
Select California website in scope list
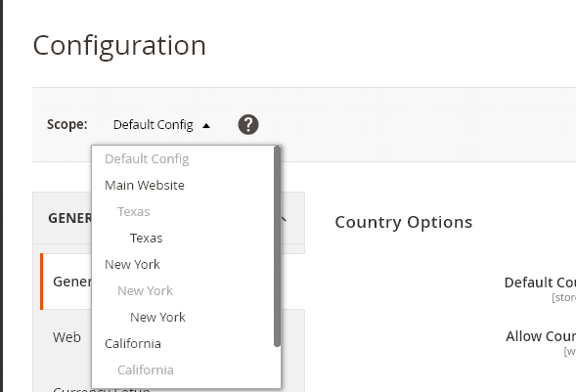point(133,344)
